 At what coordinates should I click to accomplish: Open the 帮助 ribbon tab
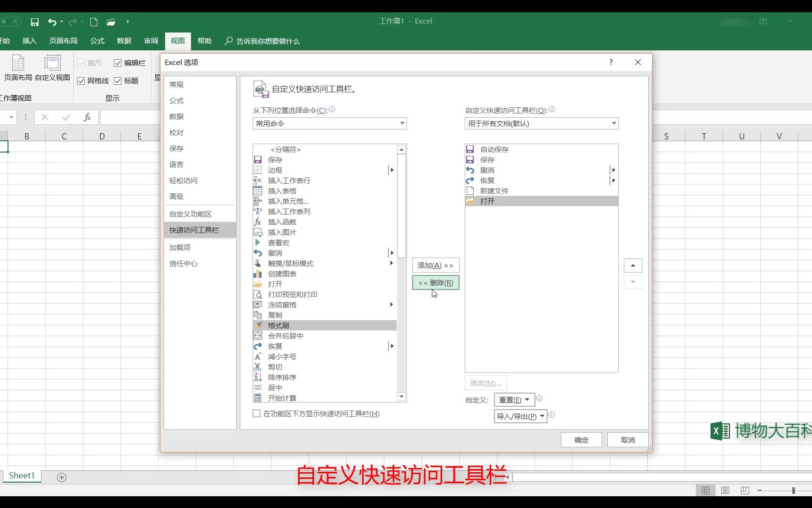pyautogui.click(x=205, y=41)
